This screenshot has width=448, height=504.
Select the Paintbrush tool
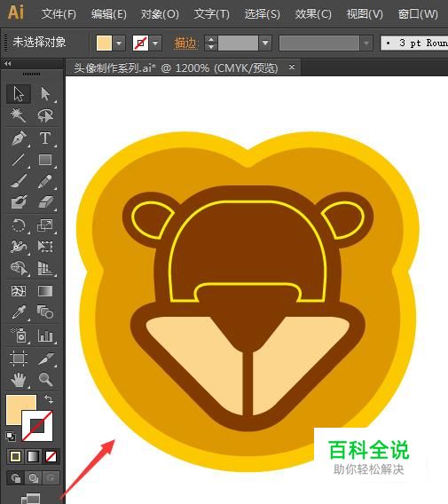point(19,181)
